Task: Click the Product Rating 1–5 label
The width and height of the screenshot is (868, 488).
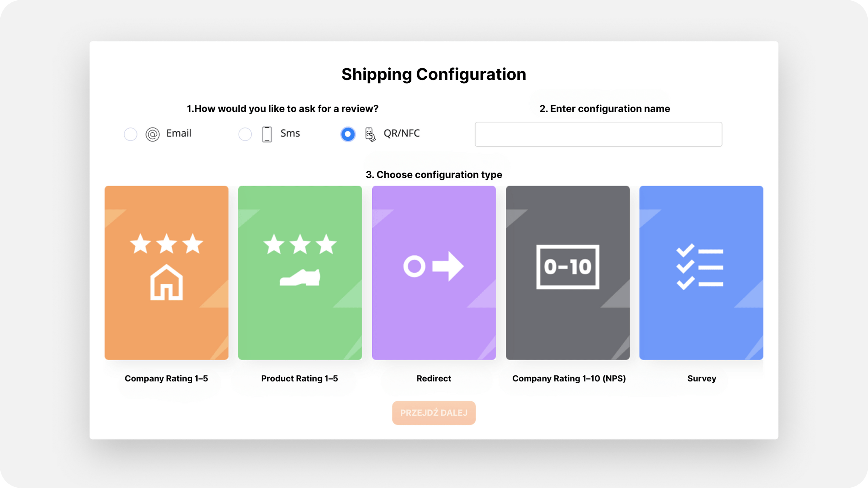Action: 300,378
